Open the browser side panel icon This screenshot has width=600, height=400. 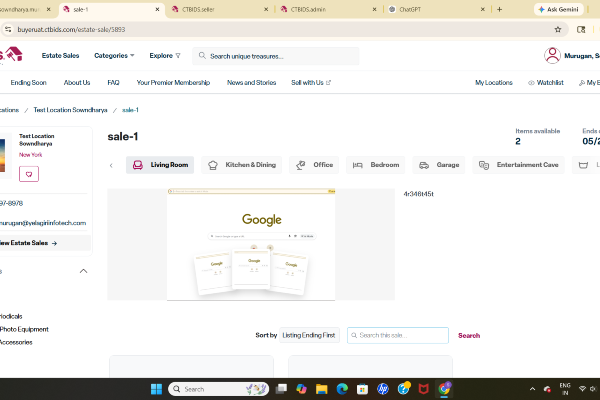click(581, 29)
